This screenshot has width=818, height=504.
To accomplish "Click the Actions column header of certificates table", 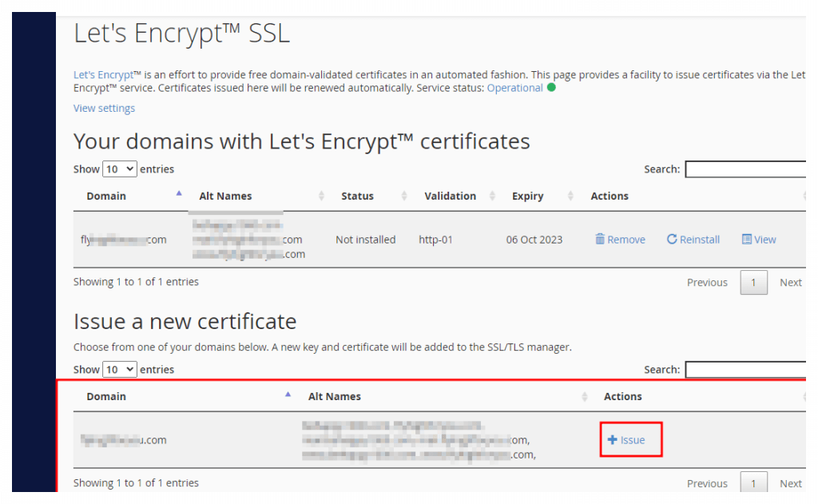I will click(610, 196).
